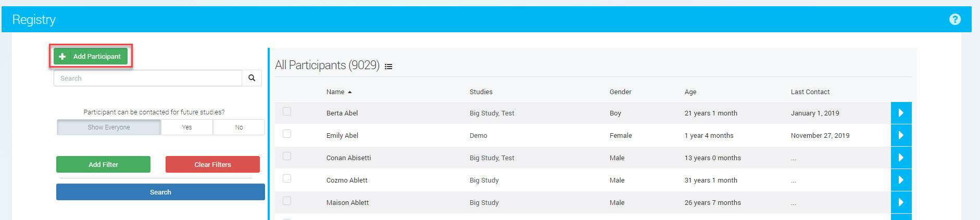Open Maison Ablett's record with arrow

point(901,202)
